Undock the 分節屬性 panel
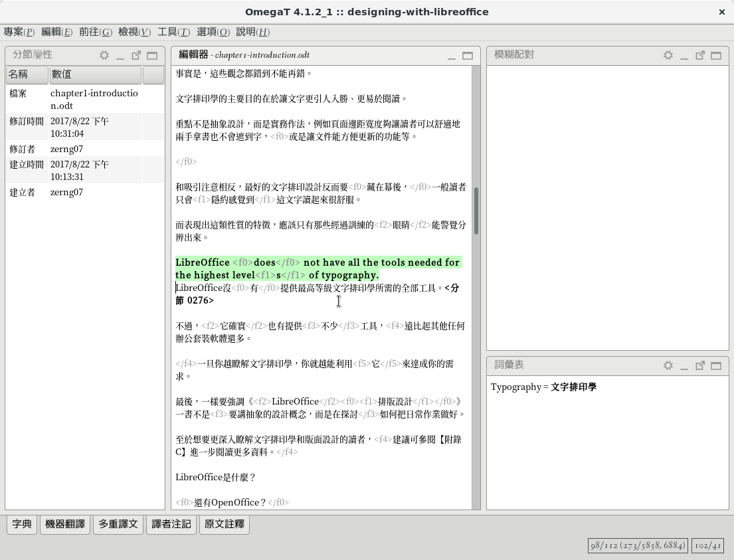734x560 pixels. 136,55
